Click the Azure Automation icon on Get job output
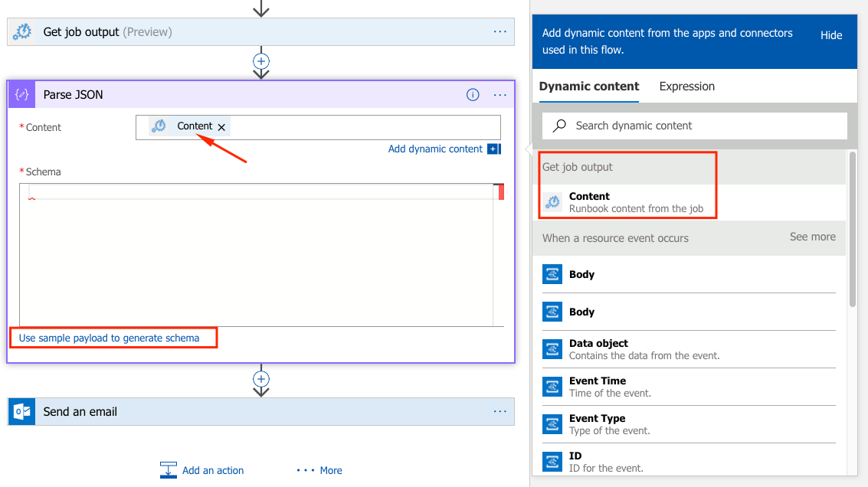This screenshot has height=487, width=868. 21,31
